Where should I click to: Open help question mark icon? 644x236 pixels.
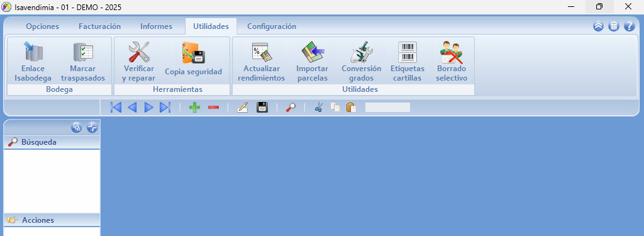coord(629,26)
